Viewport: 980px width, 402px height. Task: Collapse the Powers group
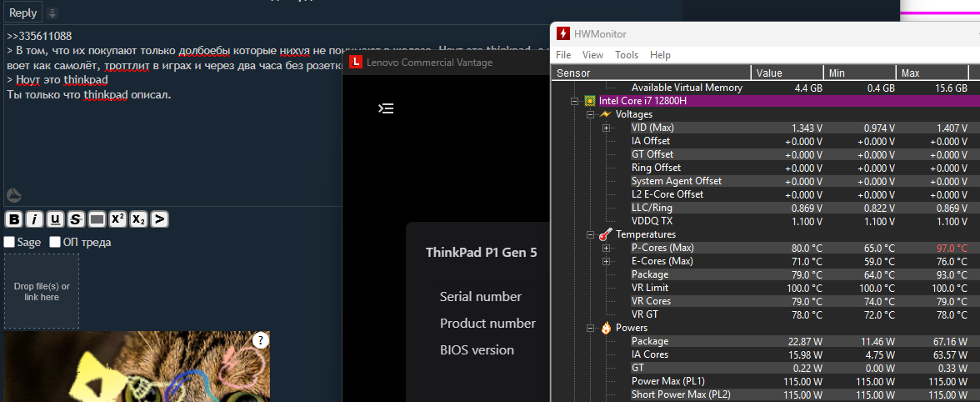coord(590,329)
